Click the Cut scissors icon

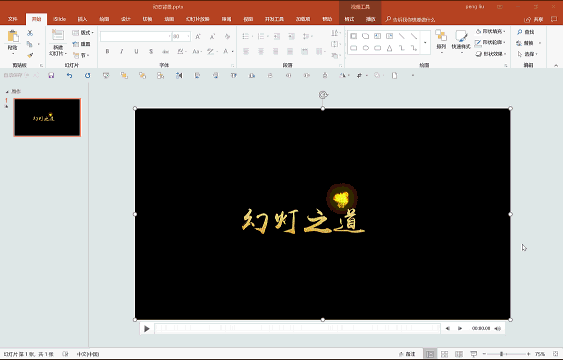point(30,33)
